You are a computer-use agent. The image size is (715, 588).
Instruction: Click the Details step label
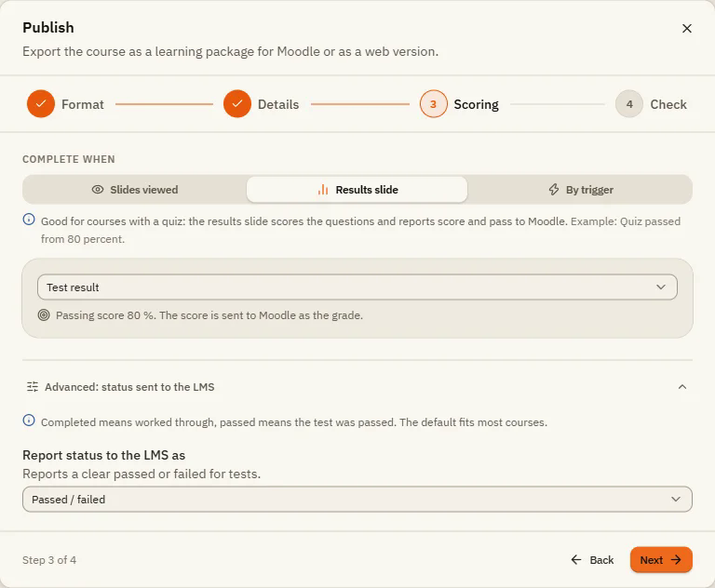click(278, 104)
